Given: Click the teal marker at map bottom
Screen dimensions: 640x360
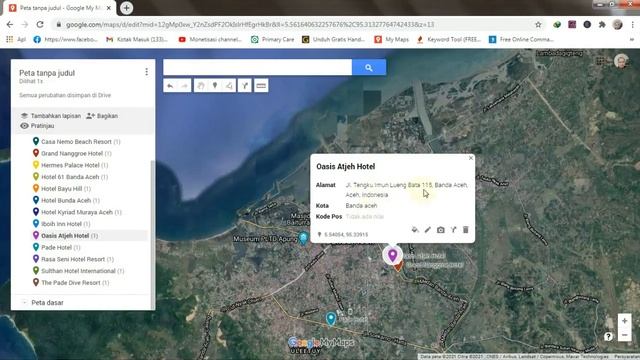Looking at the screenshot, I should [331, 319].
